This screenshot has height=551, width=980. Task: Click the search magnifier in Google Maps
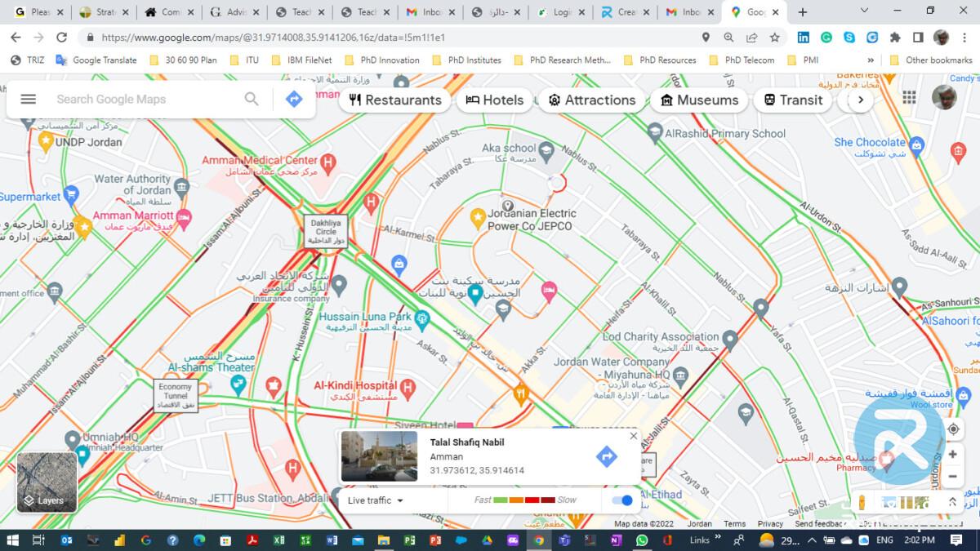tap(252, 99)
